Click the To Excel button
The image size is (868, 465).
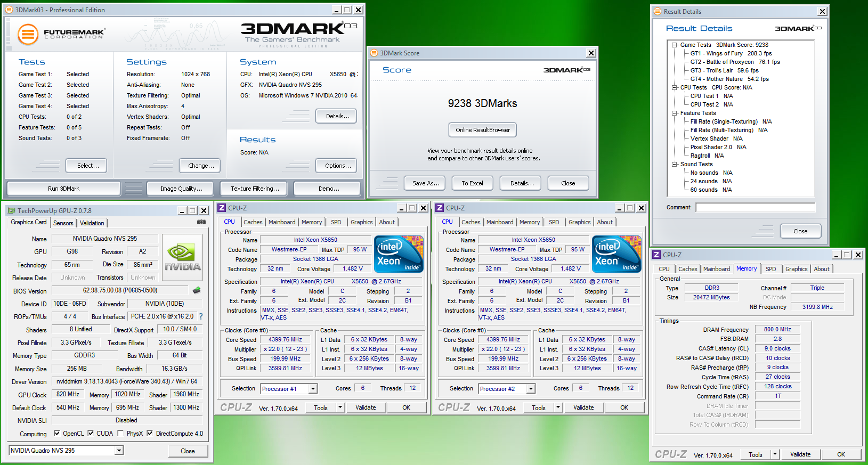click(472, 183)
